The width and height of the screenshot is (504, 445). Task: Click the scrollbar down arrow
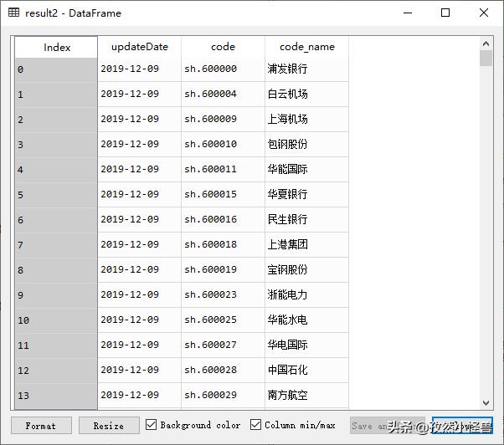486,402
